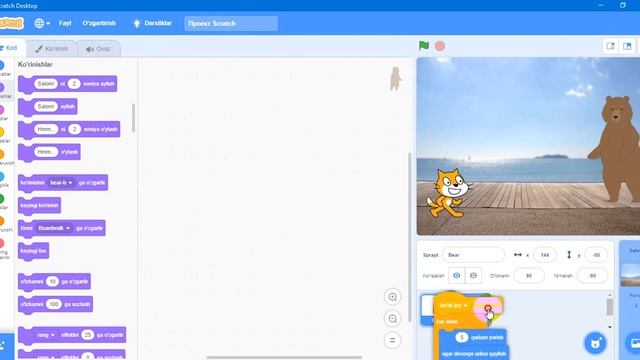Click the workspace horizontal scrollbar
The height and width of the screenshot is (360, 640).
(x=284, y=357)
